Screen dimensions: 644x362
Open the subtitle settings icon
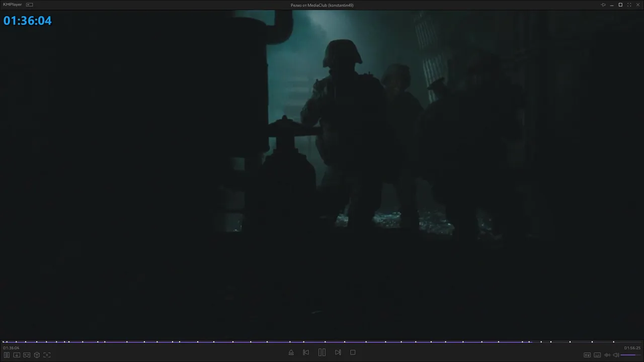point(597,355)
